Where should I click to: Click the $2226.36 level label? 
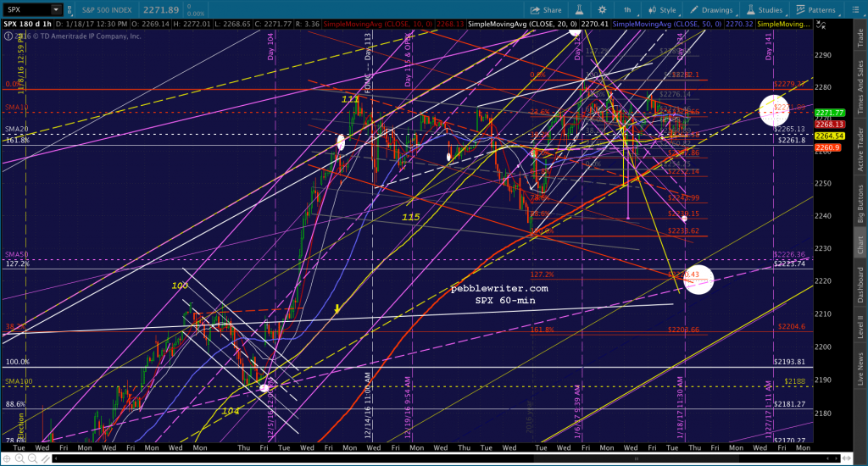click(x=789, y=255)
